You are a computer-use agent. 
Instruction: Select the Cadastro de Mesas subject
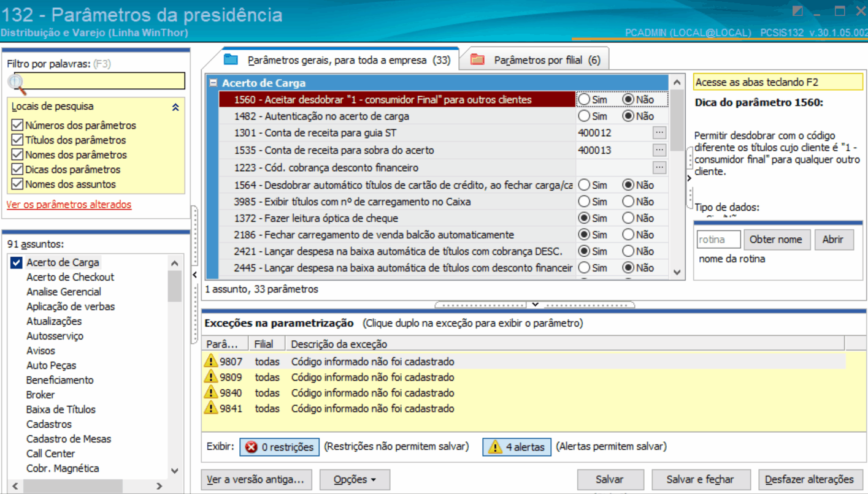69,439
